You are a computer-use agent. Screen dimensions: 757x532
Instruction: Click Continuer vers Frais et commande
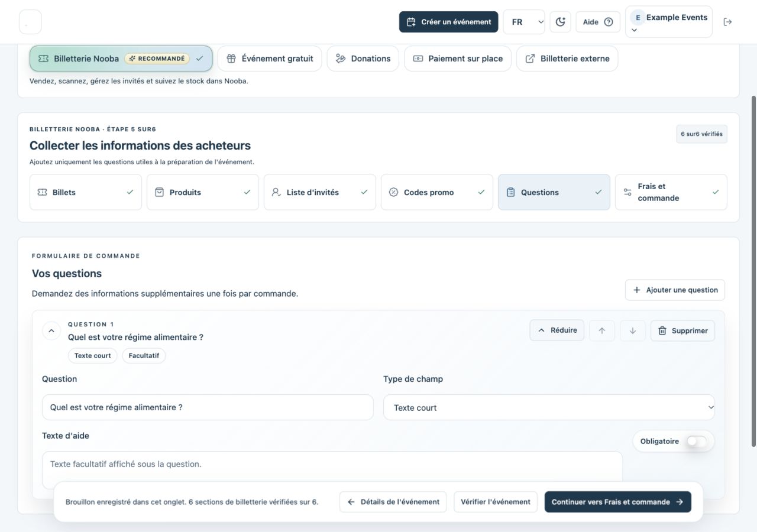click(x=618, y=502)
